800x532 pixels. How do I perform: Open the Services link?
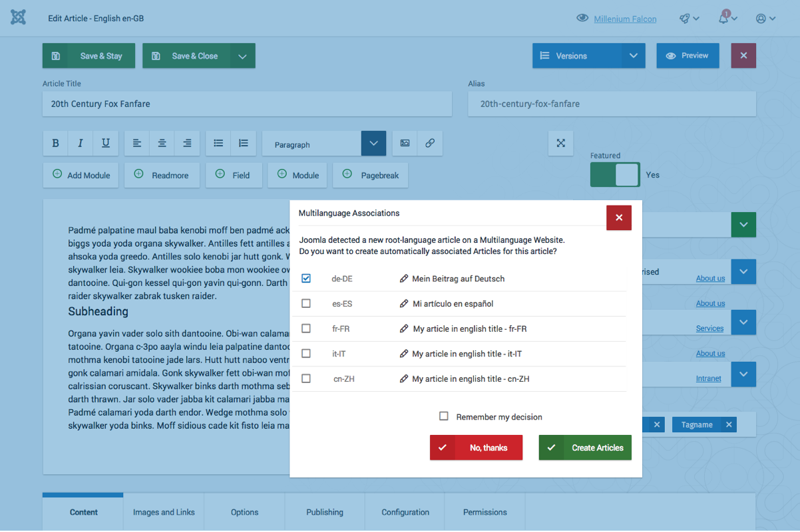click(x=709, y=329)
